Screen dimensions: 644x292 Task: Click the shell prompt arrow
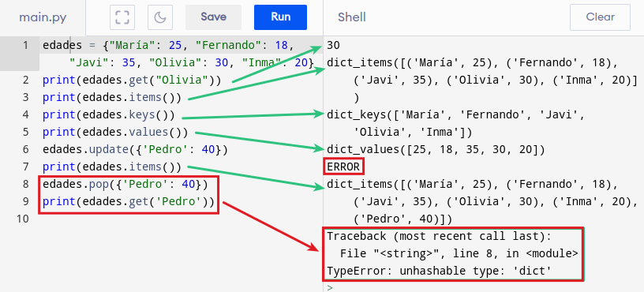point(330,287)
